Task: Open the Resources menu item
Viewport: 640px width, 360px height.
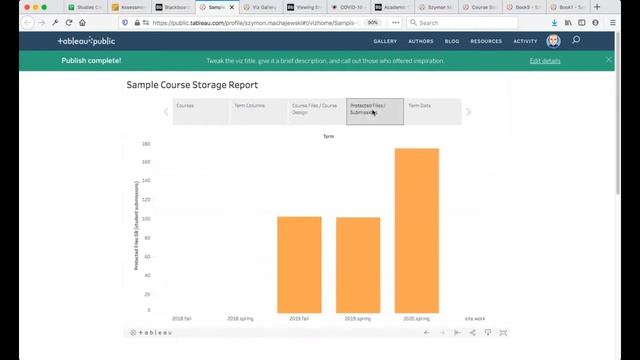Action: 486,41
